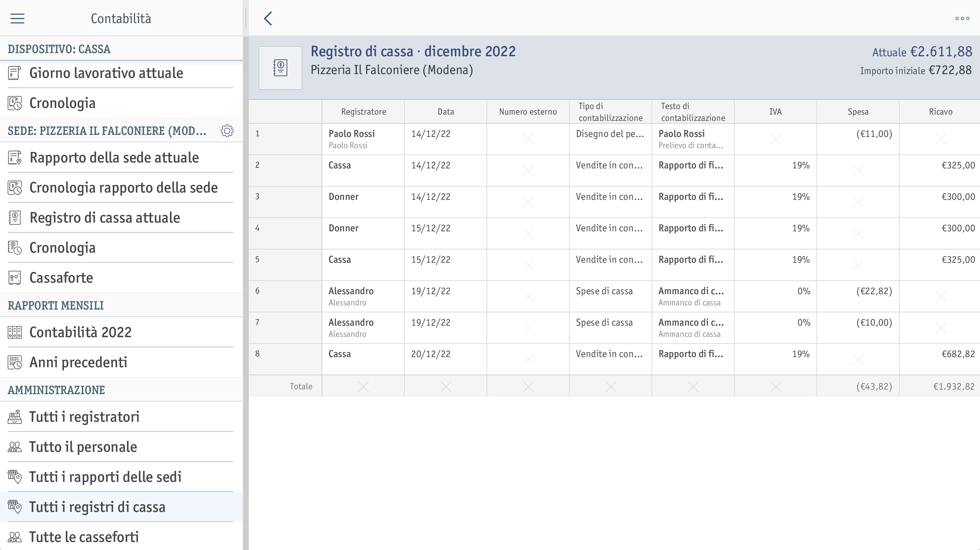Click the safe icon beside Cassaforte

pos(15,278)
